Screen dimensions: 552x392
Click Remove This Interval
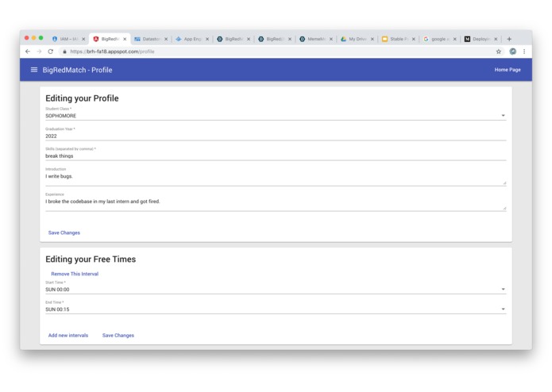tap(75, 274)
